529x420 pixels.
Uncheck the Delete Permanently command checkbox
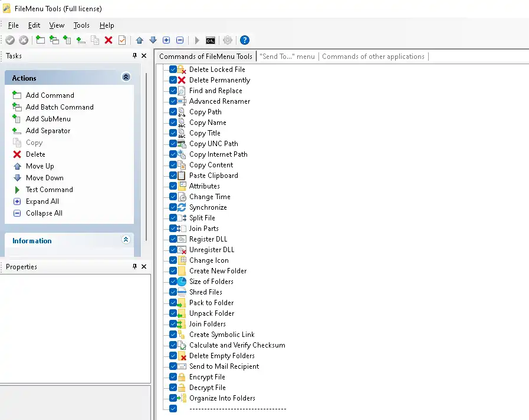(173, 80)
